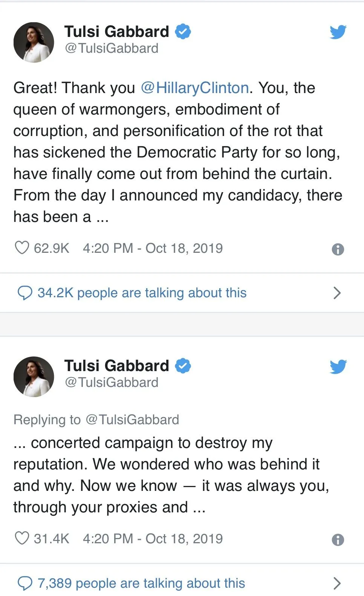Click verified badge on second tweet
The height and width of the screenshot is (596, 364).
183,366
